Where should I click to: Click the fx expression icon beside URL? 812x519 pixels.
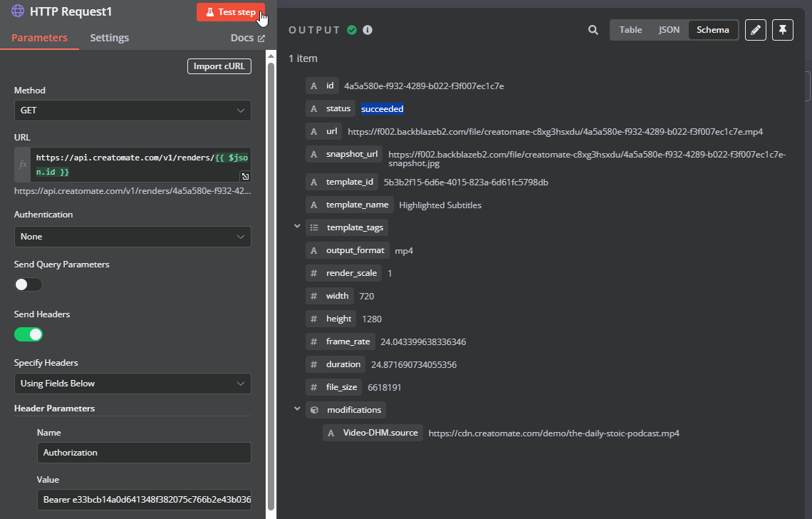point(22,165)
